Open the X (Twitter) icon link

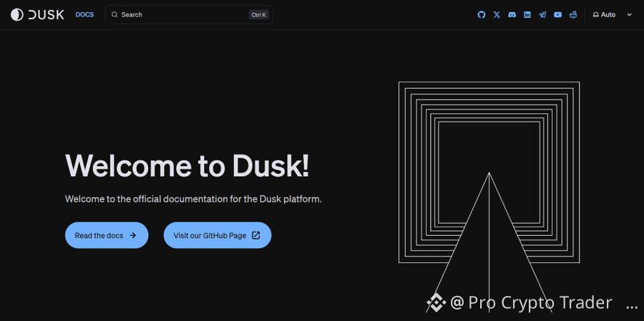(x=497, y=15)
